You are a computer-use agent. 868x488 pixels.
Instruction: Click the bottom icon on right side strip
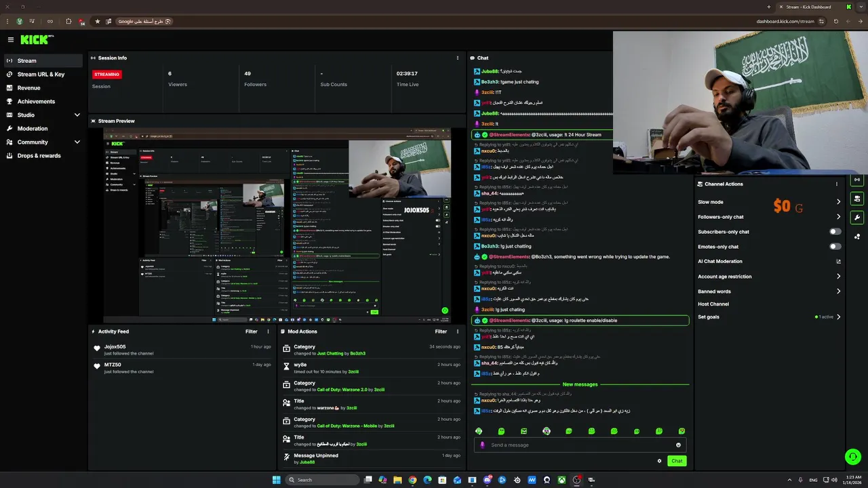pyautogui.click(x=858, y=237)
